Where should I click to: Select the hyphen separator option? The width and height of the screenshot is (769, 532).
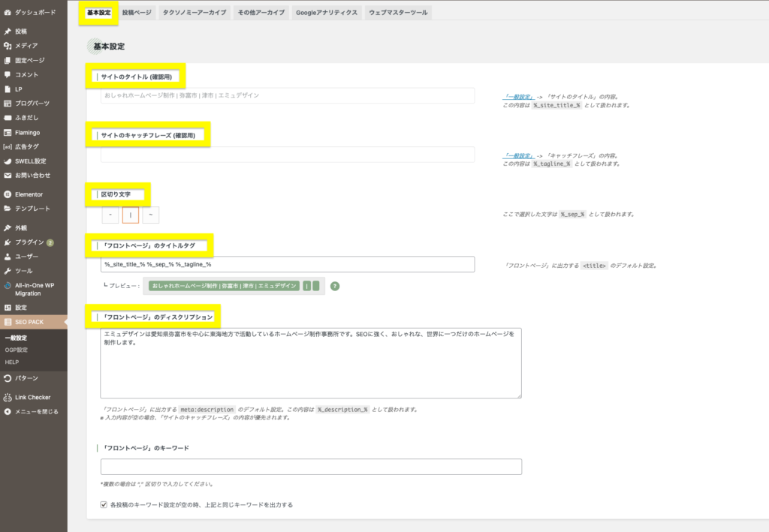point(110,215)
